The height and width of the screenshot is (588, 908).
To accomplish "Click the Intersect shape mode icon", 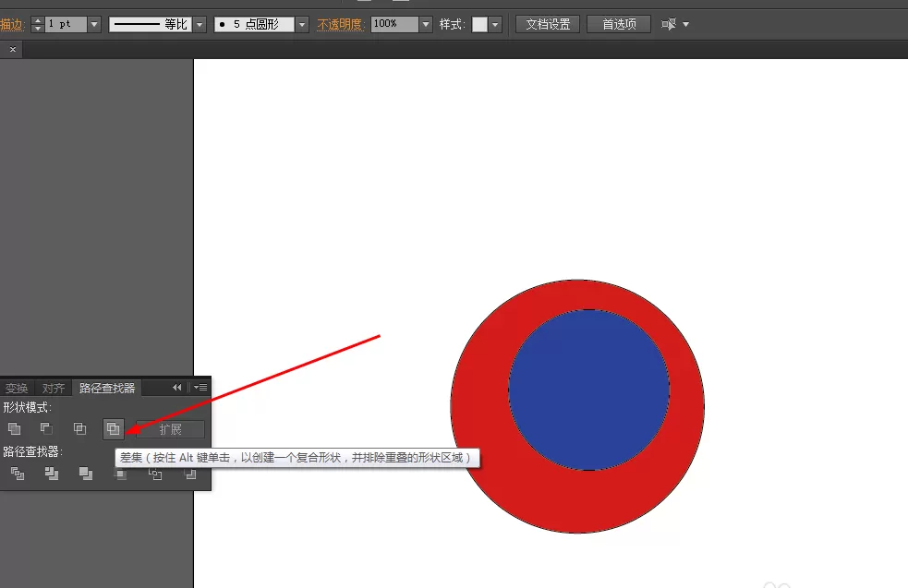I will (x=80, y=429).
